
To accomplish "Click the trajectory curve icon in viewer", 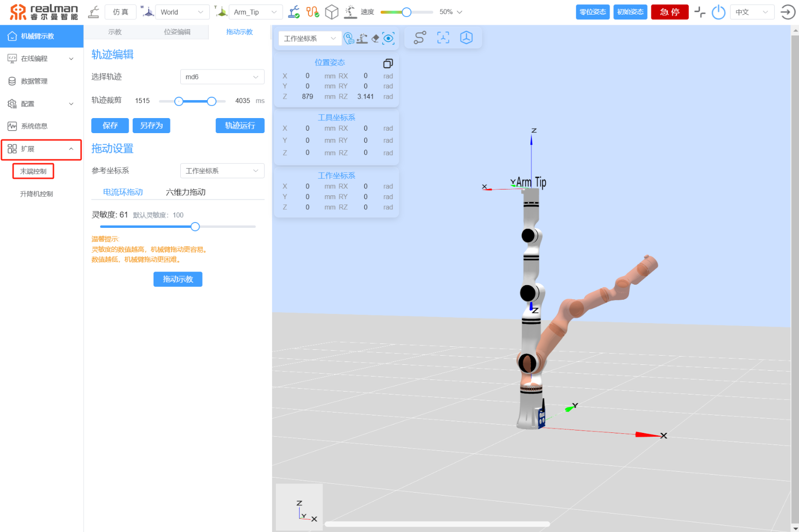I will tap(420, 38).
